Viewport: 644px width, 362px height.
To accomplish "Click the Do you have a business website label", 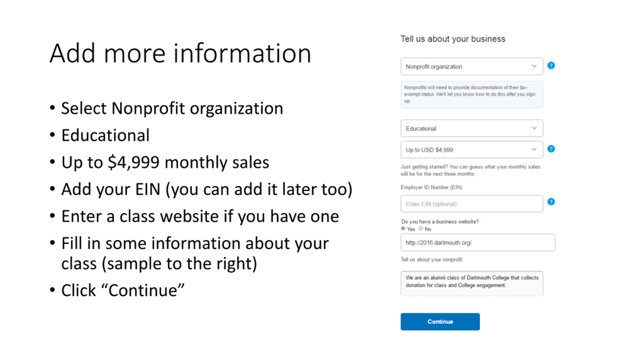I will pyautogui.click(x=440, y=222).
